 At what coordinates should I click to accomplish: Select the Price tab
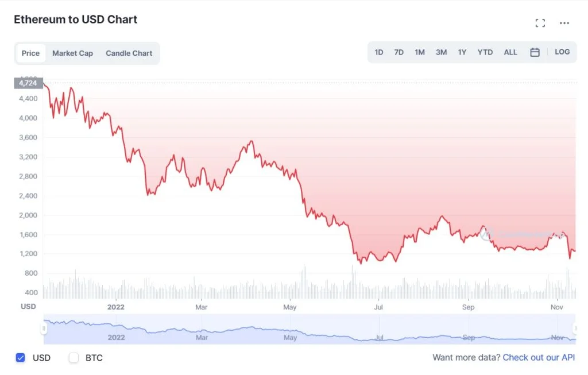pyautogui.click(x=30, y=53)
